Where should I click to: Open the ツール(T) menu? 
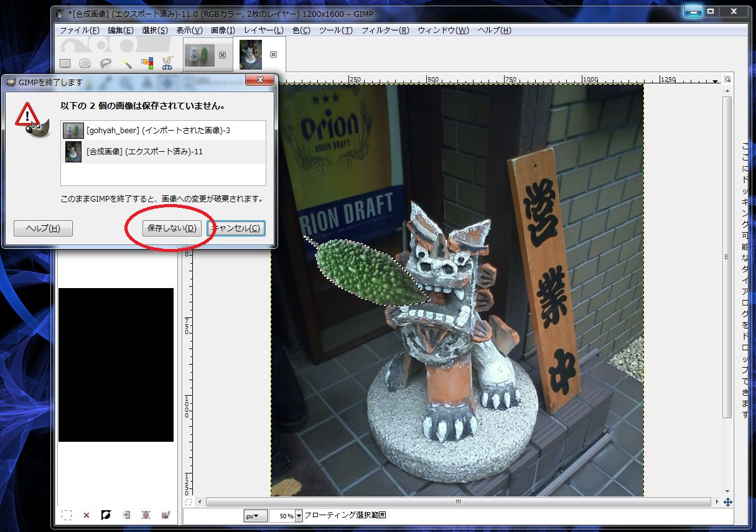coord(336,30)
